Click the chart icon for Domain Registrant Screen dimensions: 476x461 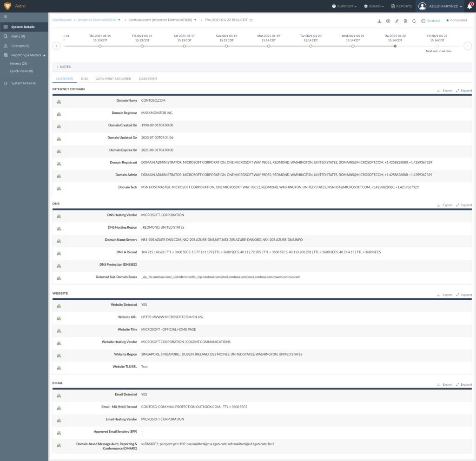coord(59,164)
